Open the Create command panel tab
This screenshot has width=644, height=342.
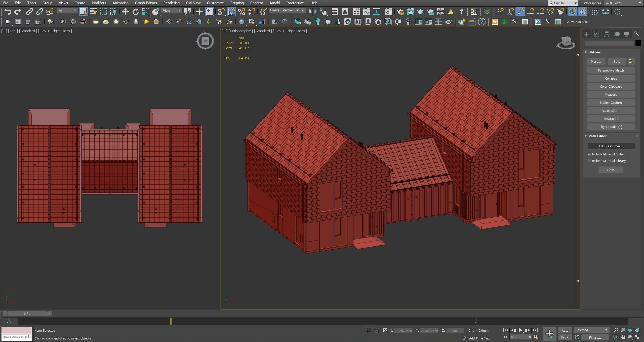586,34
